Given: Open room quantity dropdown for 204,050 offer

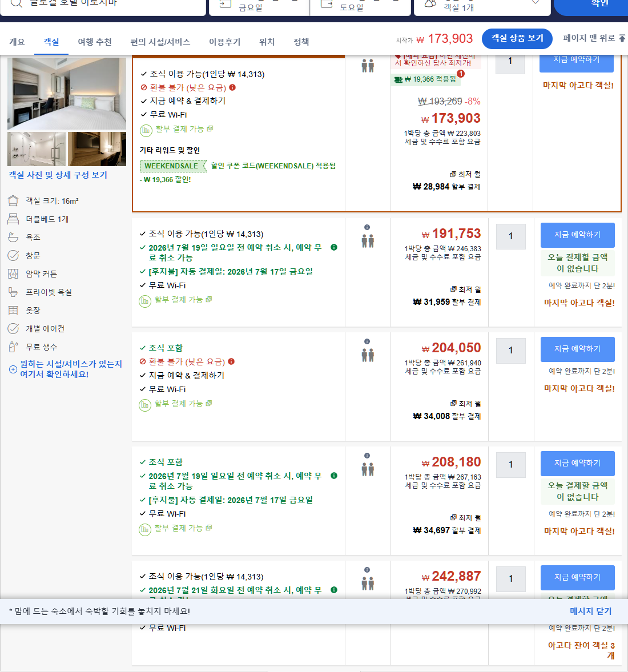Looking at the screenshot, I should (510, 351).
